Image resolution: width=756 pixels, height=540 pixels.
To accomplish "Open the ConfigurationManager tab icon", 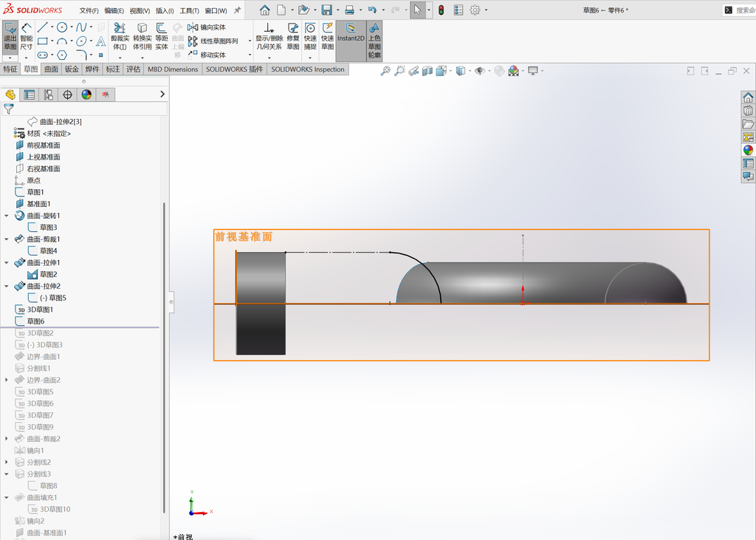I will (x=48, y=95).
